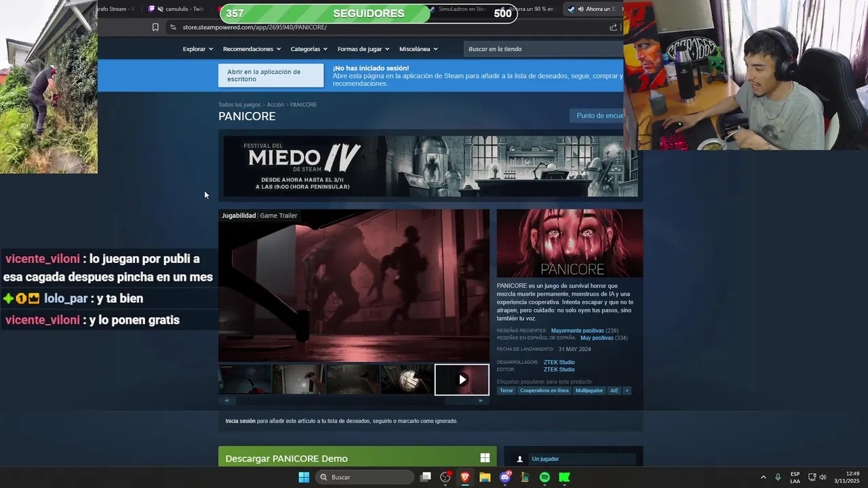Click the single-player person icon
The width and height of the screenshot is (868, 488).
520,459
